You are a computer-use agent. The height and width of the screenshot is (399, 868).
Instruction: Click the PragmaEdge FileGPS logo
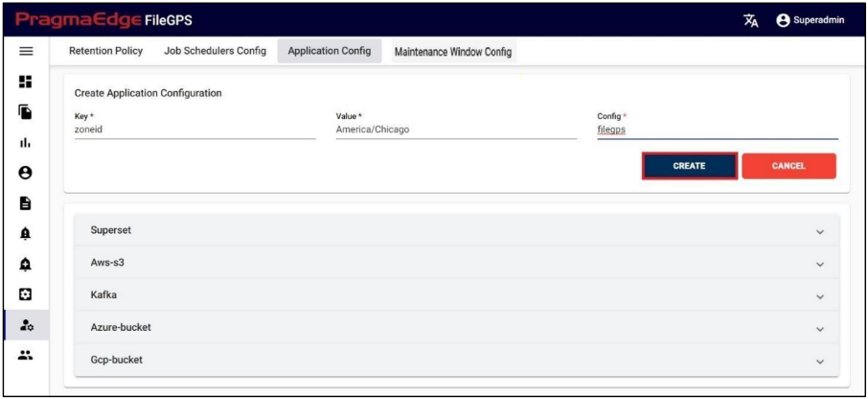(x=103, y=21)
